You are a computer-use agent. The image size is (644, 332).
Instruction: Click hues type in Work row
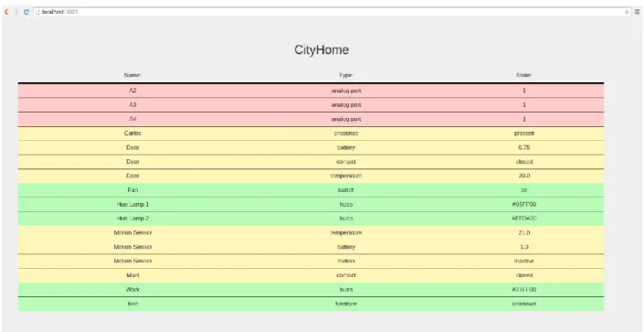(x=346, y=290)
